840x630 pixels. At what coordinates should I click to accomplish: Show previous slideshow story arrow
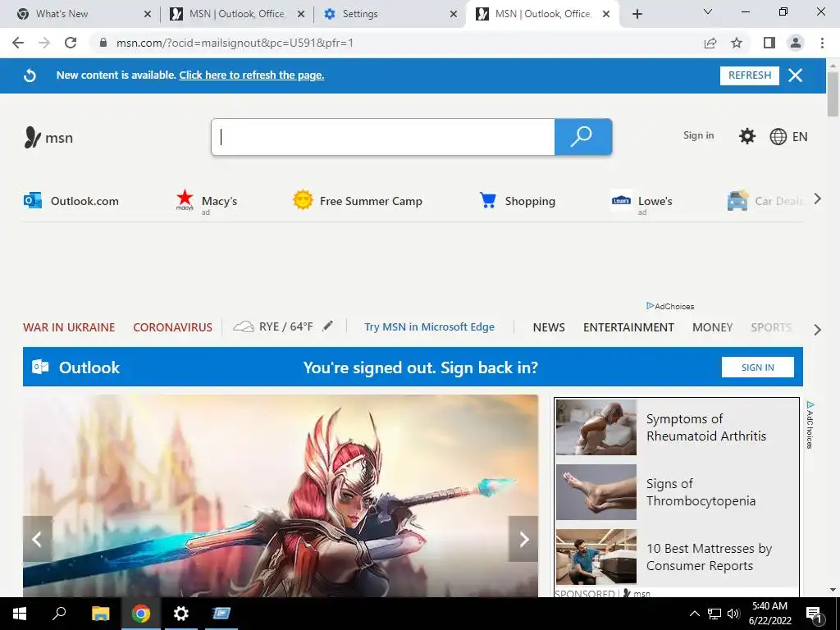coord(38,539)
